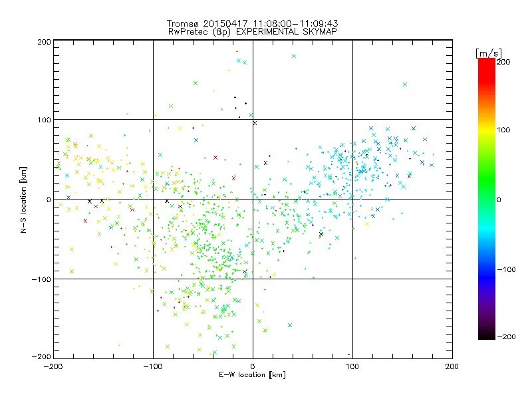Select the '0' label beside the color bar
Viewport: 532px width, 399px height.
click(x=498, y=199)
